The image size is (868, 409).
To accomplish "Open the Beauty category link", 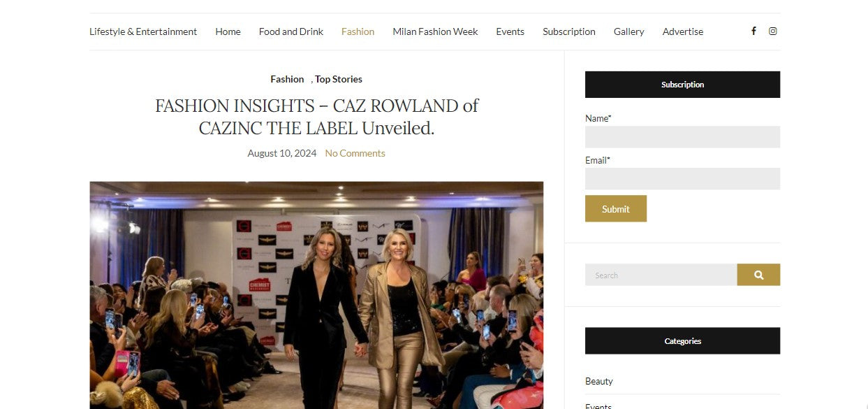I will (x=599, y=381).
